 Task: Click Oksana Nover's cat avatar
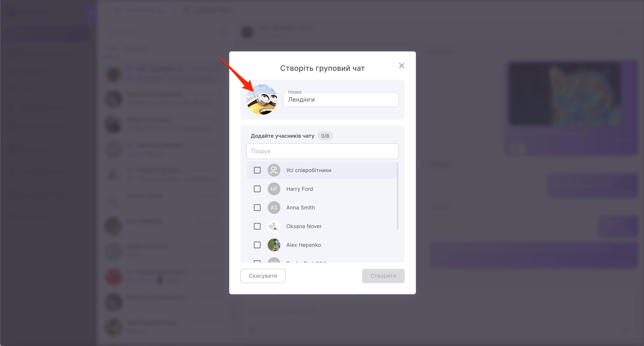coord(274,226)
